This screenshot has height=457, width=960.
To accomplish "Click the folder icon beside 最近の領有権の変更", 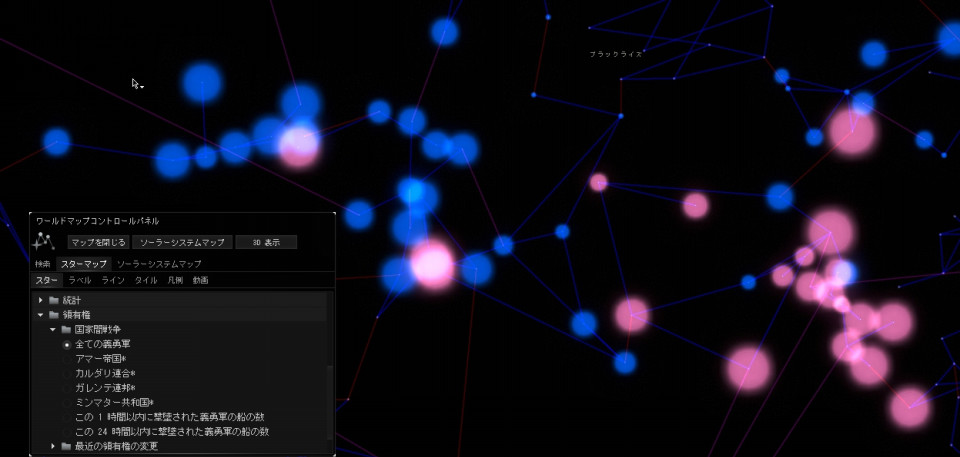I will pyautogui.click(x=66, y=446).
